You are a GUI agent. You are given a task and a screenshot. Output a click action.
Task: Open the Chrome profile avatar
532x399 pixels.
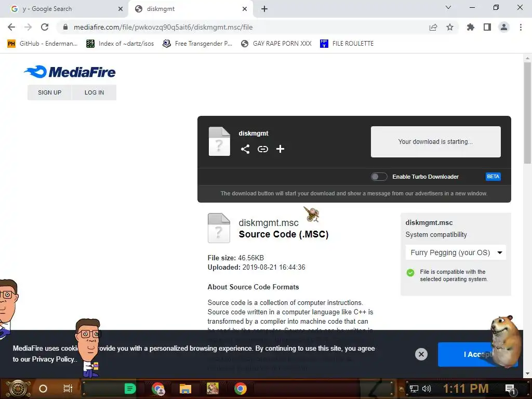504,27
